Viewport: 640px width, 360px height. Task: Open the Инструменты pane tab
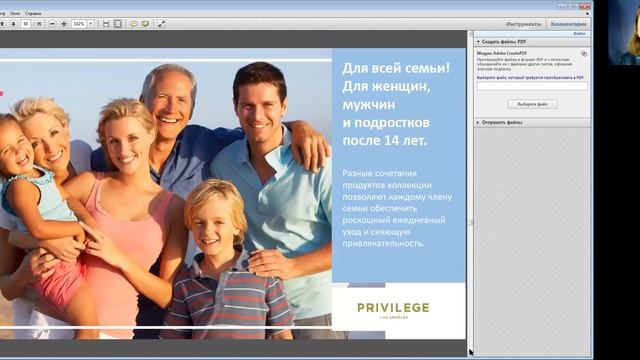(523, 24)
